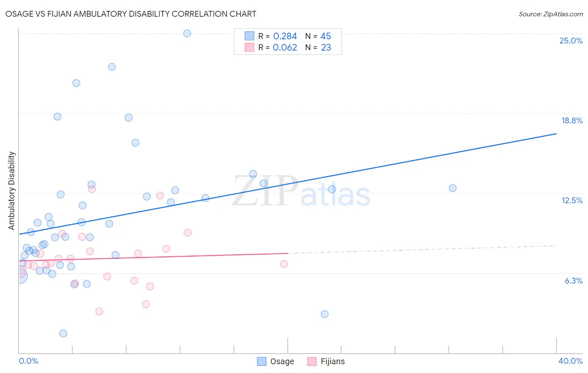
Task: Click the solid pink Fijians trend line
Action: pos(153,257)
